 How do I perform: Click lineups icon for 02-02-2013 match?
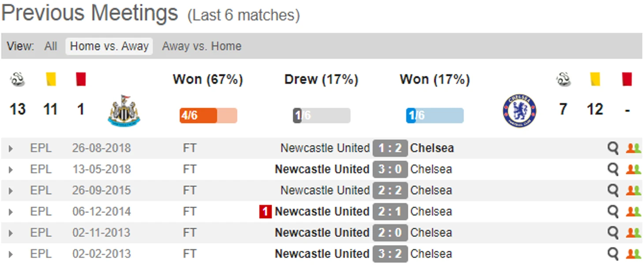(x=633, y=254)
